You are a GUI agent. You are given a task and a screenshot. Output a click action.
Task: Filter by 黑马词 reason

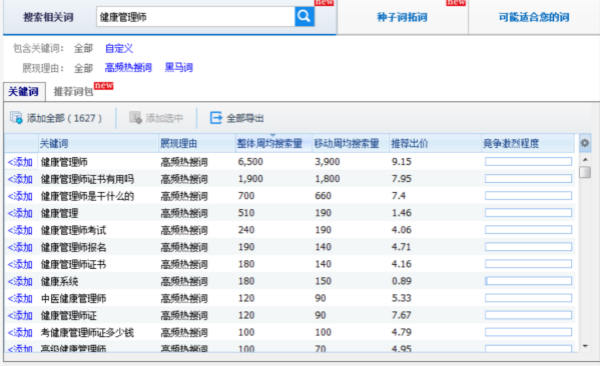click(179, 68)
